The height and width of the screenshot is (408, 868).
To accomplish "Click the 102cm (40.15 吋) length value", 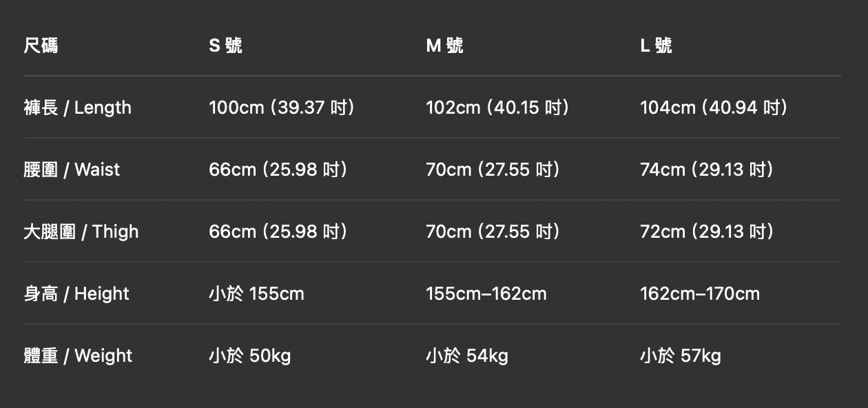I will (x=497, y=108).
